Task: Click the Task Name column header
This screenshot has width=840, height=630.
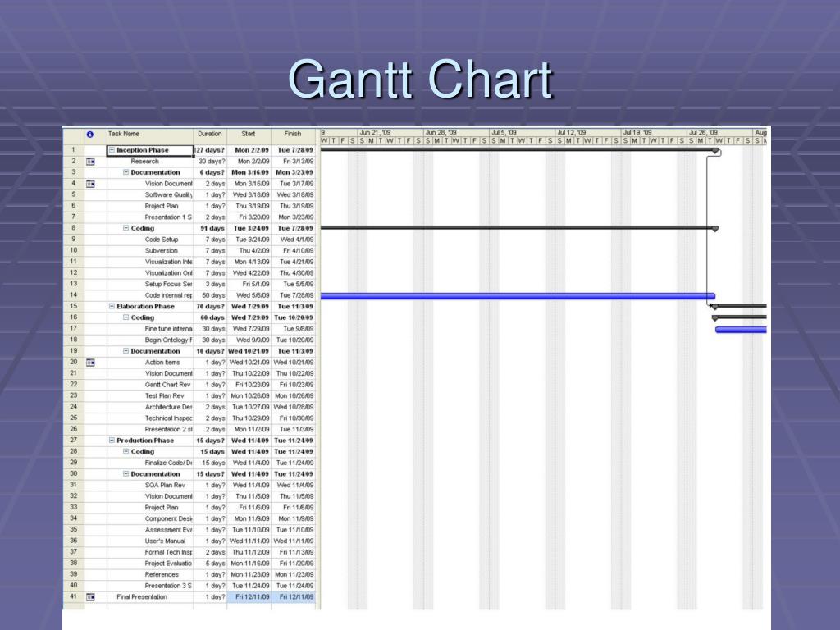Action: point(150,136)
